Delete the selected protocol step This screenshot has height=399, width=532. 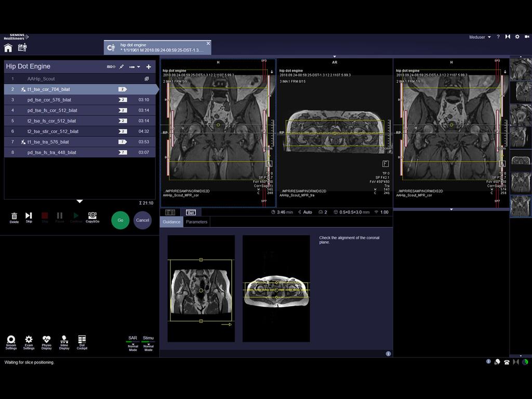14,216
